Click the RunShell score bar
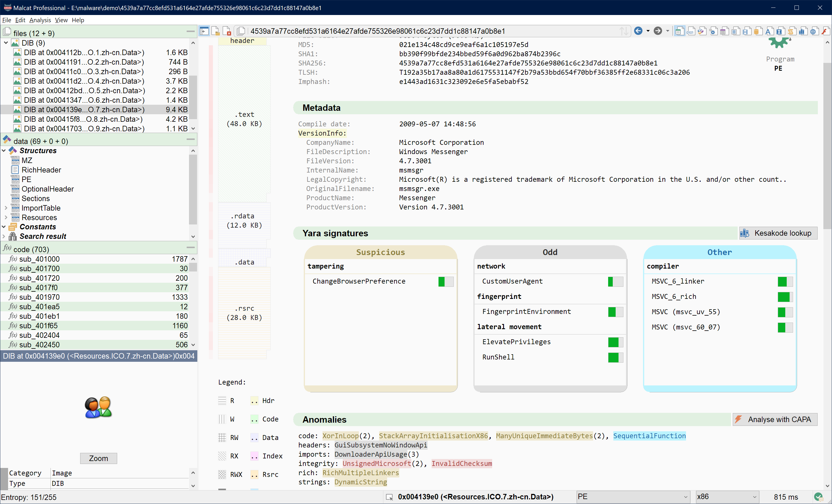 [615, 357]
